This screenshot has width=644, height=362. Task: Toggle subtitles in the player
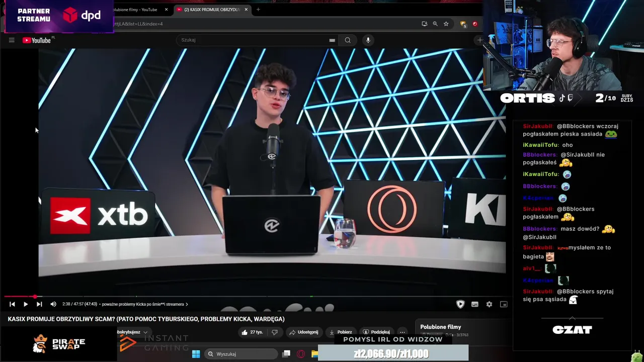click(475, 304)
